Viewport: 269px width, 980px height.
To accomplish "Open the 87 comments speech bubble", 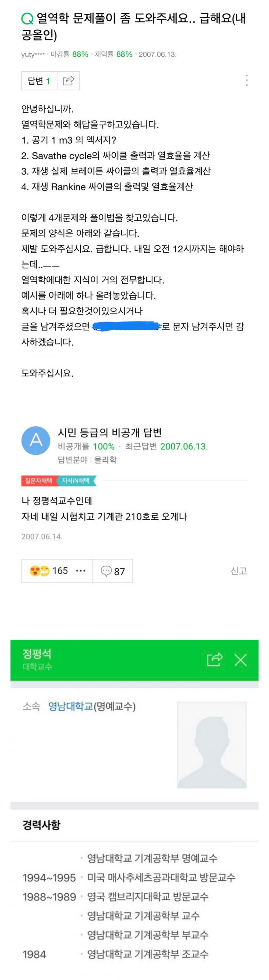I will coord(113,571).
